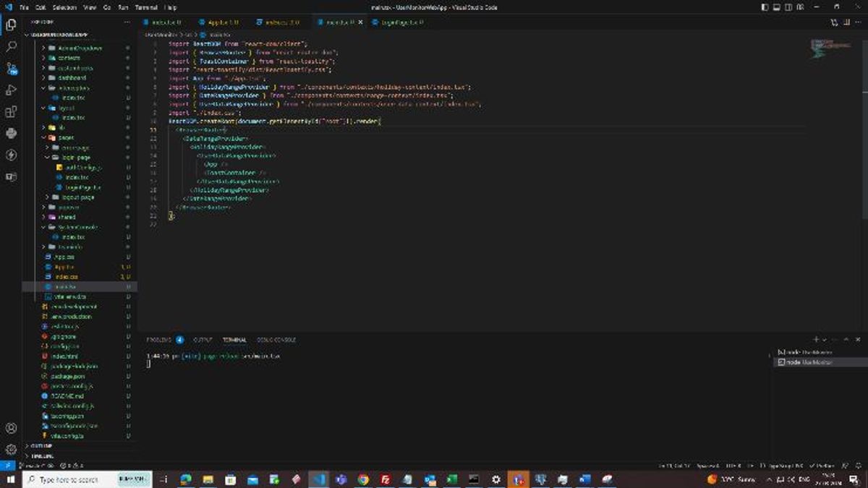Open the Accounts icon in activity bar
Screen dimensions: 868x488
[x=11, y=428]
